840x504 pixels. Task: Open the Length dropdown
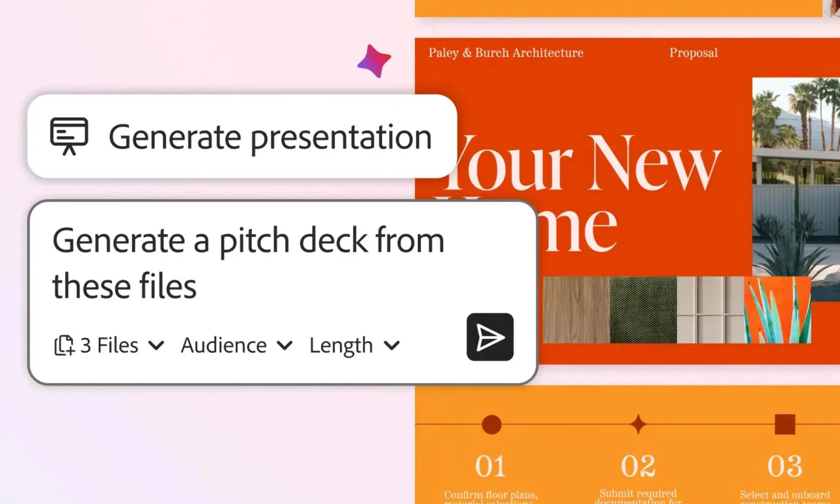pyautogui.click(x=354, y=346)
